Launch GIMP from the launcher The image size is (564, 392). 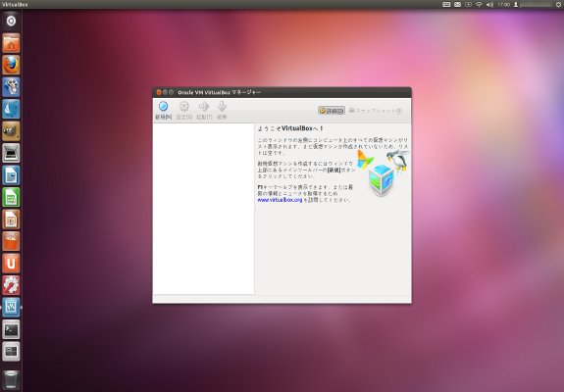point(11,130)
